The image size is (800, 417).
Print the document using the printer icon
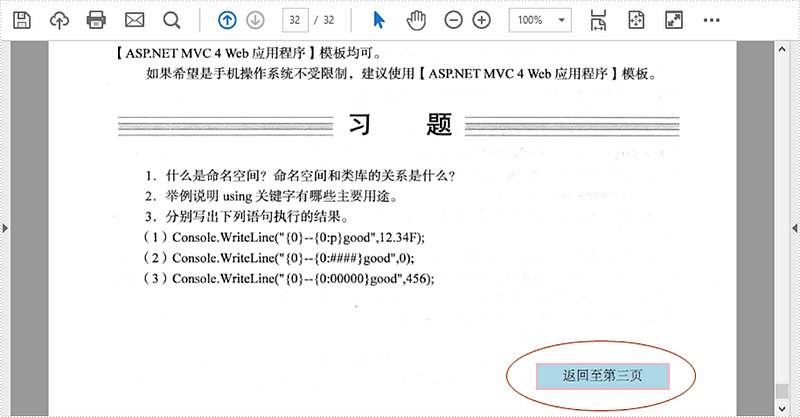[x=96, y=20]
